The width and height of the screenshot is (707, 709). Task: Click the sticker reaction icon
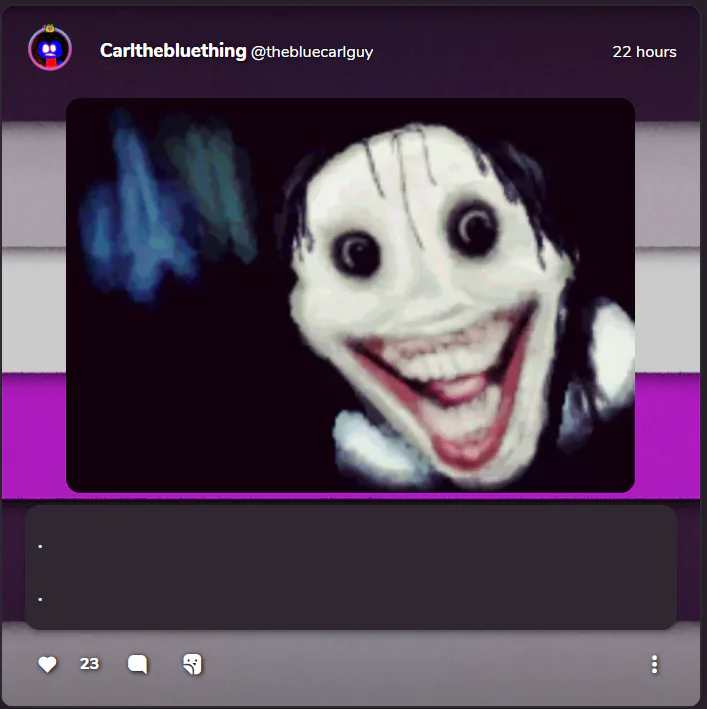pyautogui.click(x=192, y=664)
